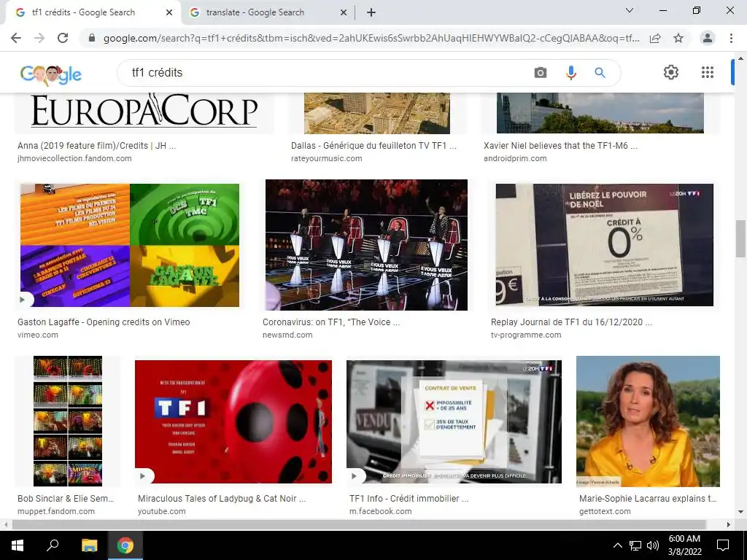
Task: Open Coronavirus: on TF1 The Voice link
Action: [x=331, y=322]
